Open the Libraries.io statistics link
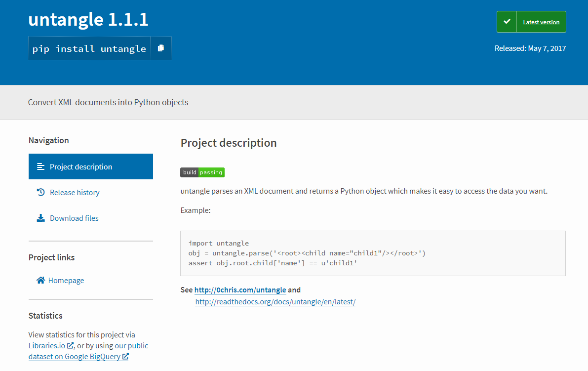 click(x=47, y=345)
